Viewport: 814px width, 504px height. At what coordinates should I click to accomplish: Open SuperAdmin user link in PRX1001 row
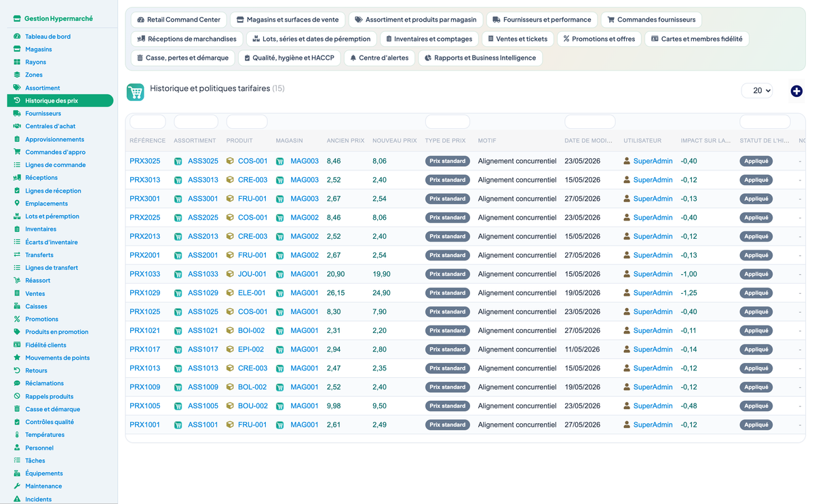[x=653, y=425]
